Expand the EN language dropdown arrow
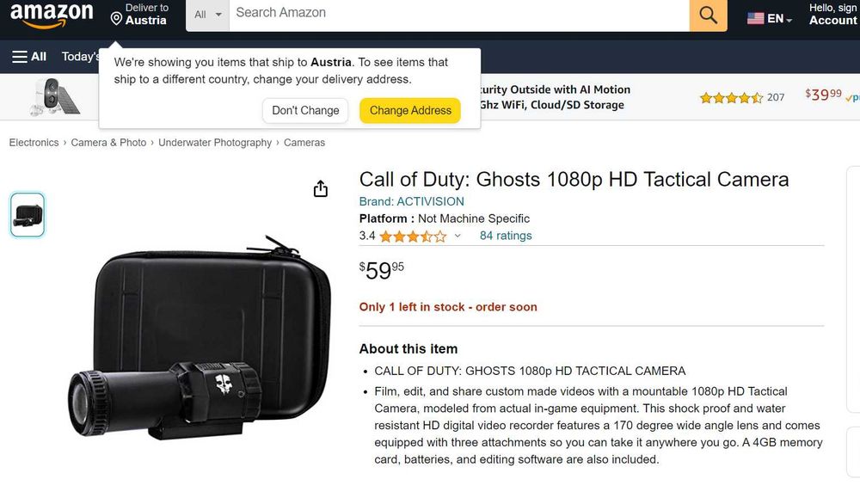 coord(789,21)
